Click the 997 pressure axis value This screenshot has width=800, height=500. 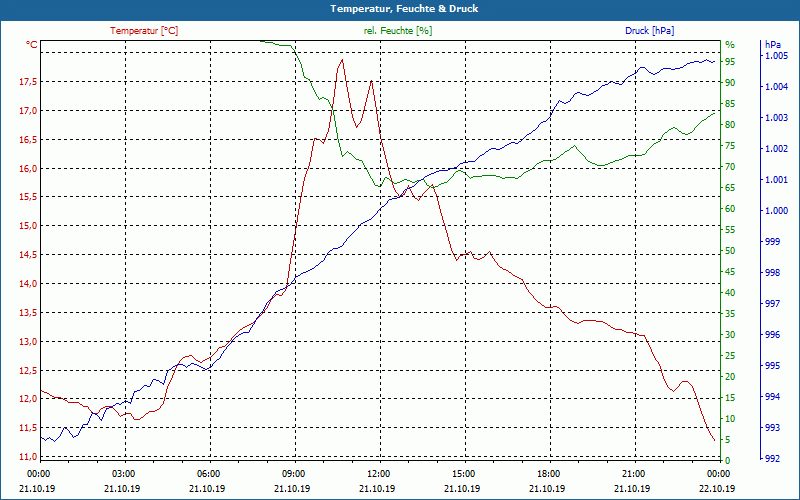tap(772, 304)
